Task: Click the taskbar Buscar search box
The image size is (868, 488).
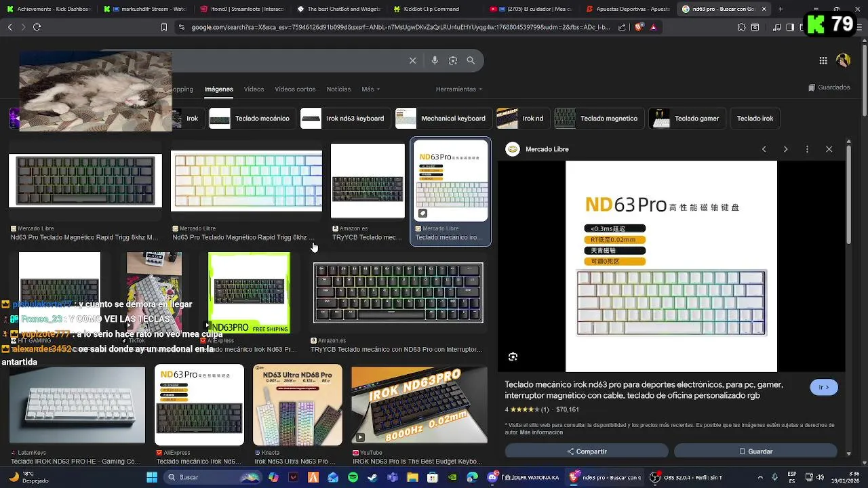Action: click(x=214, y=477)
